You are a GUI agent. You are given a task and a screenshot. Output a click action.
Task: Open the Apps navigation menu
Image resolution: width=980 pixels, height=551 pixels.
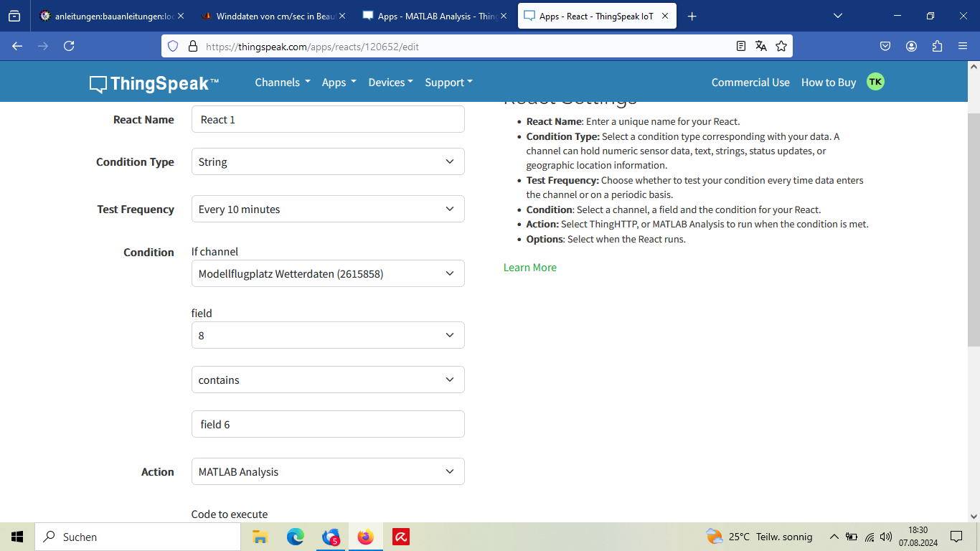click(x=339, y=83)
